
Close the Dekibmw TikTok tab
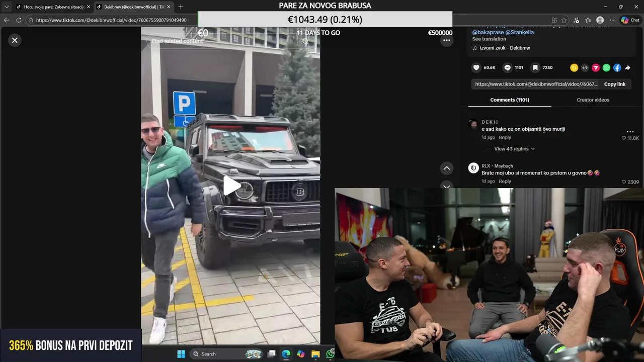click(x=169, y=7)
